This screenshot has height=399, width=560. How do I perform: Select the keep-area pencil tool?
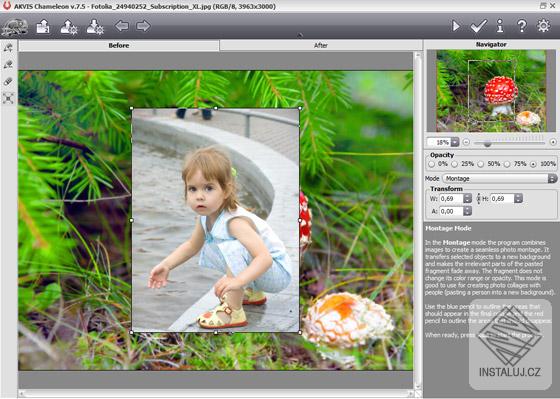[x=8, y=48]
